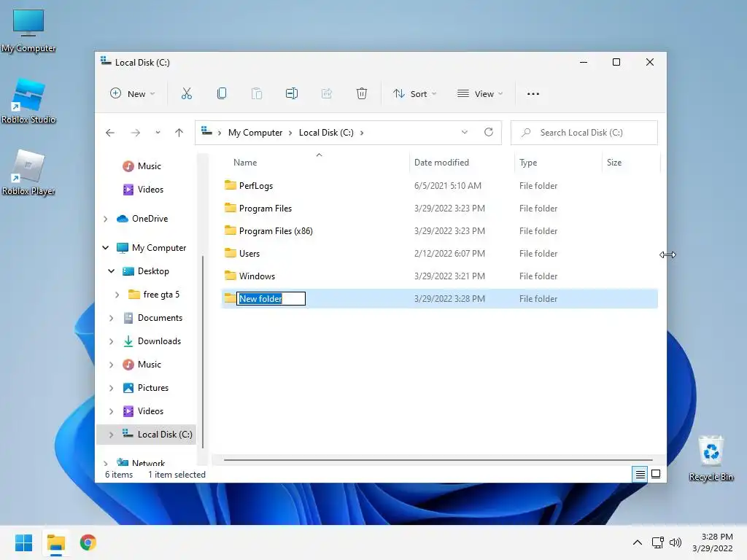Screen dimensions: 747x560
Task: Sort by the Name column header
Action: coord(245,163)
